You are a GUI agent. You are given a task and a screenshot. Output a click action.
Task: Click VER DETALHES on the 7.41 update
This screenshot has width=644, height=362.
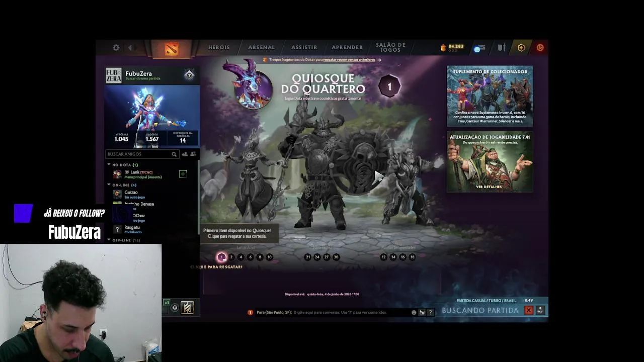489,187
